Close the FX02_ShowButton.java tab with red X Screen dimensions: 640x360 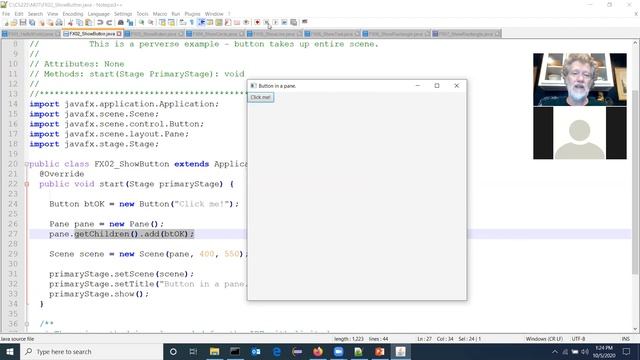[119, 33]
